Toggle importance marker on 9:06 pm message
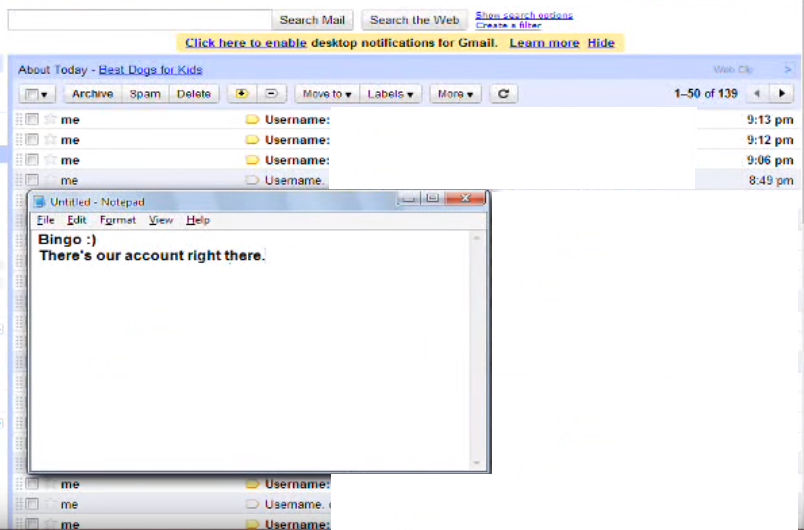The width and height of the screenshot is (804, 530). pos(252,160)
